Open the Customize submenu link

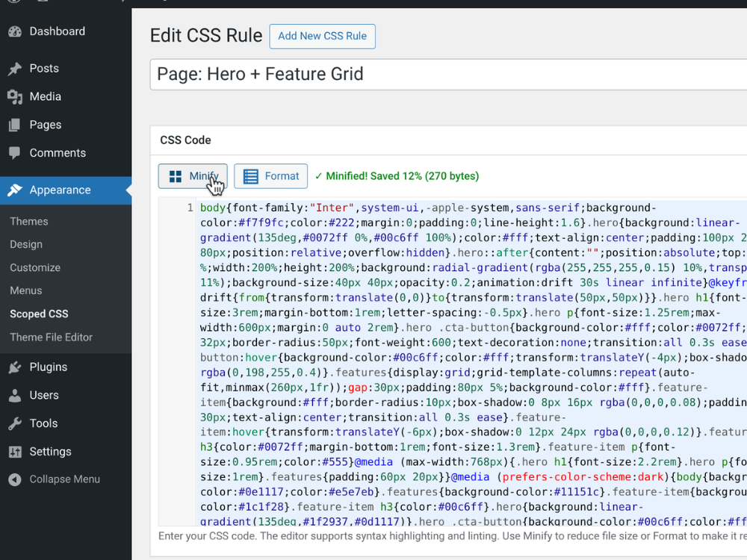coord(35,267)
